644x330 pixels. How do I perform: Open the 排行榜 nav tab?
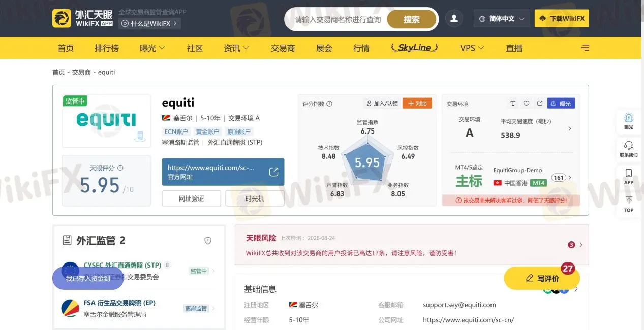click(107, 48)
